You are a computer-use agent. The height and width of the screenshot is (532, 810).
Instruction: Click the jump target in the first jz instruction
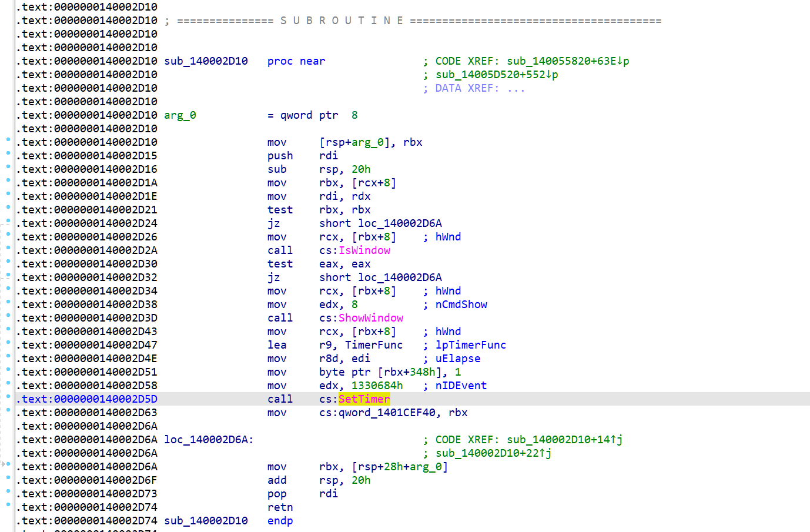pos(400,223)
